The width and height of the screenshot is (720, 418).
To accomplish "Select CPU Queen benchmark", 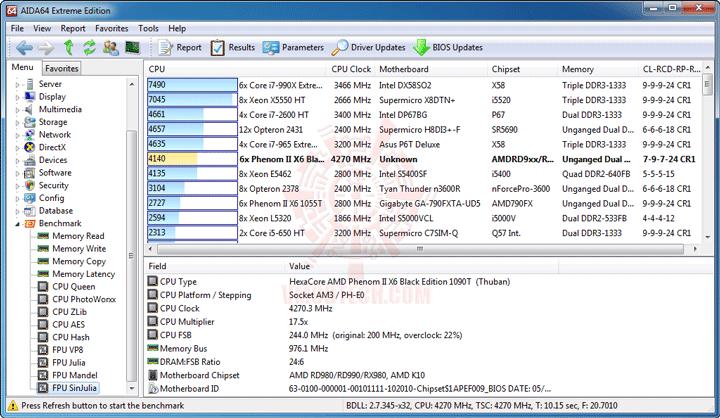I will 73,287.
